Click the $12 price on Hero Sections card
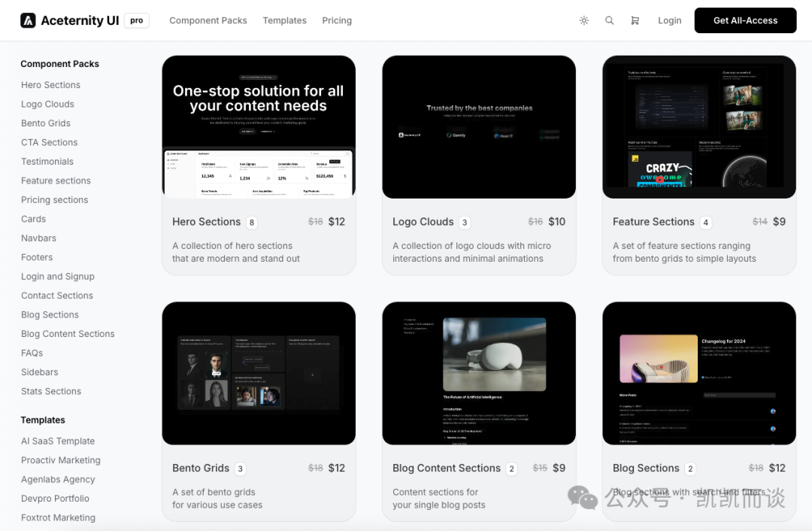This screenshot has height=531, width=812. pos(337,222)
